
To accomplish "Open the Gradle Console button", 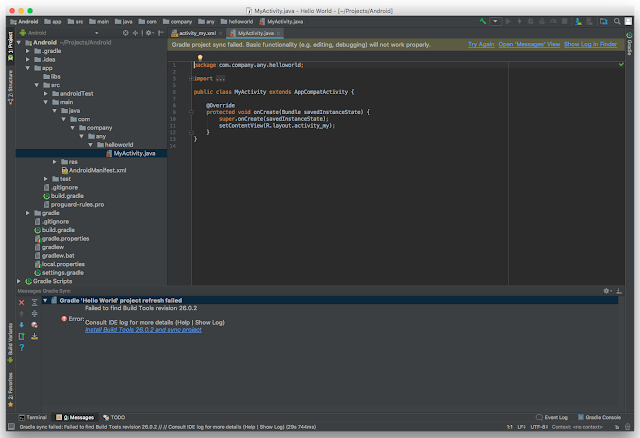I will click(599, 417).
